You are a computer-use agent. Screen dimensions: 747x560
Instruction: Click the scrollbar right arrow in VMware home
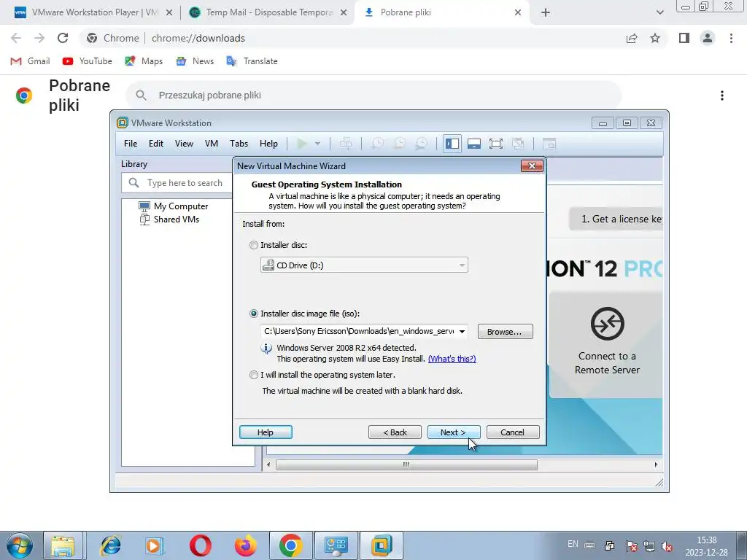(x=656, y=464)
